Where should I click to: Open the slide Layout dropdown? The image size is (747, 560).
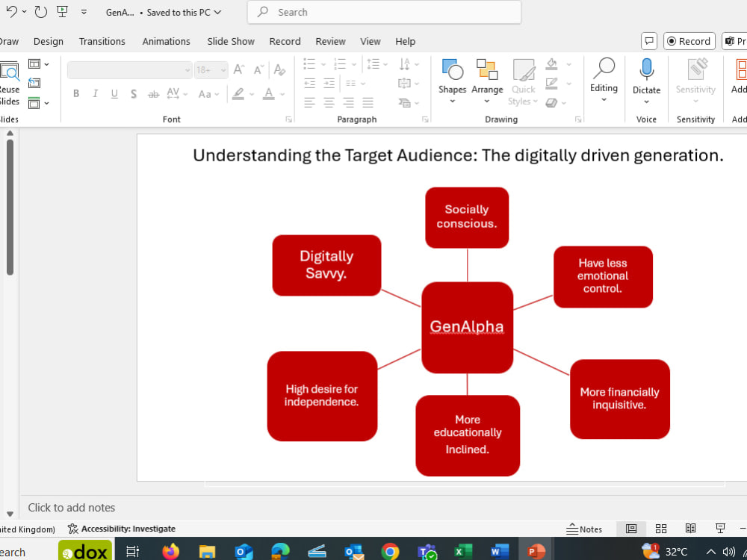pyautogui.click(x=39, y=63)
